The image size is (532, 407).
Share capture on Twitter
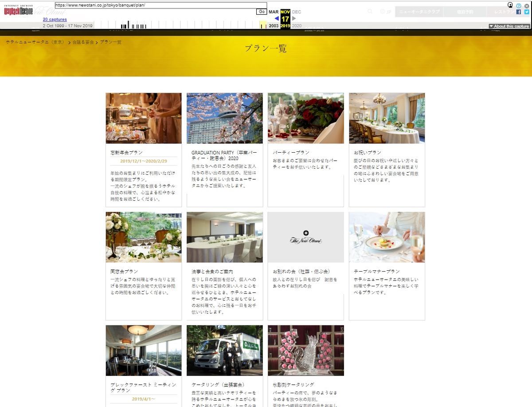(527, 12)
